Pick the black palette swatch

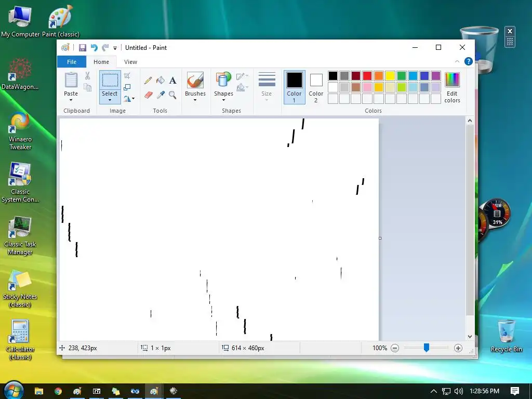pyautogui.click(x=333, y=76)
